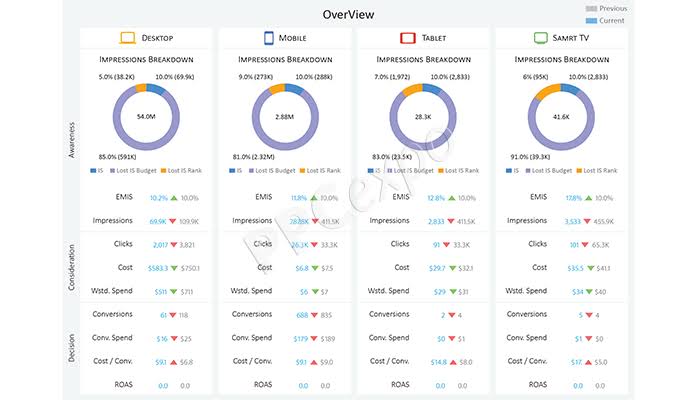Click the Desktop monitor icon

[x=128, y=38]
